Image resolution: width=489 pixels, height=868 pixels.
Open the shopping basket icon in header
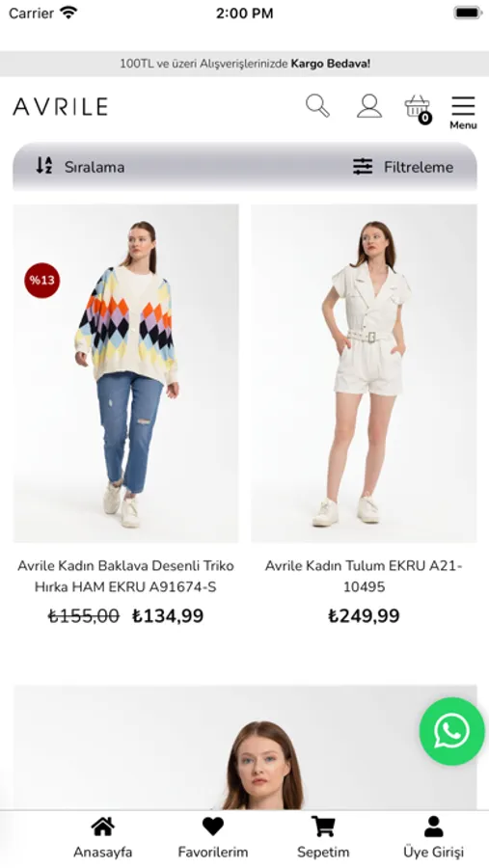(419, 108)
